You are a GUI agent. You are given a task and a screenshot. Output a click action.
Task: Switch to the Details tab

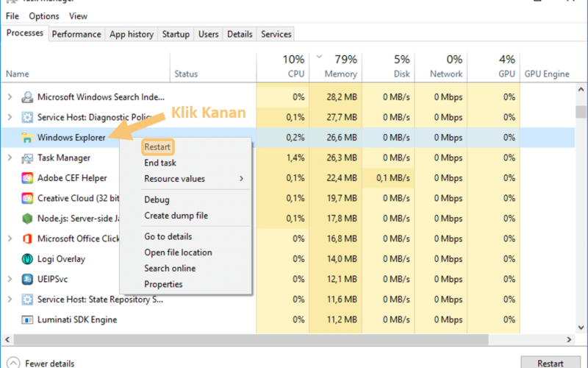point(240,34)
